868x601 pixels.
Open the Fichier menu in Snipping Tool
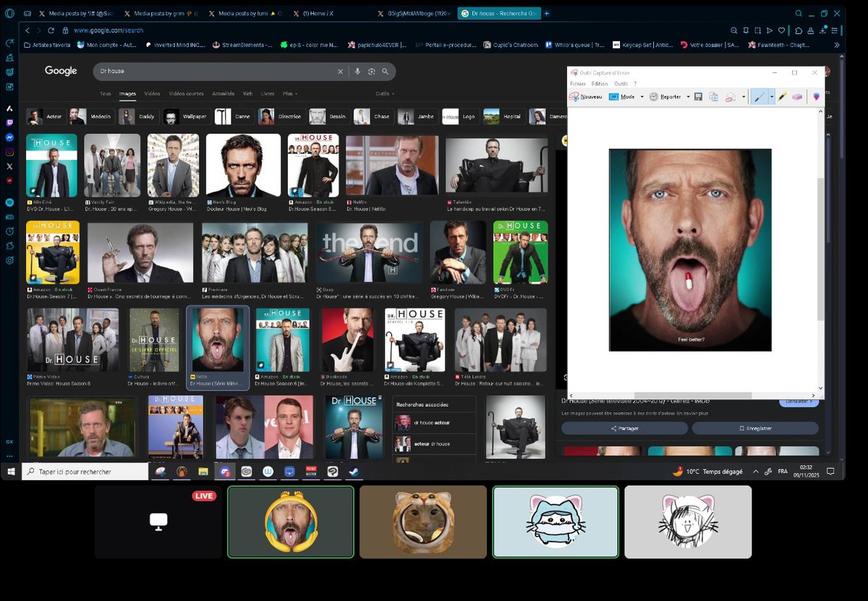point(577,84)
